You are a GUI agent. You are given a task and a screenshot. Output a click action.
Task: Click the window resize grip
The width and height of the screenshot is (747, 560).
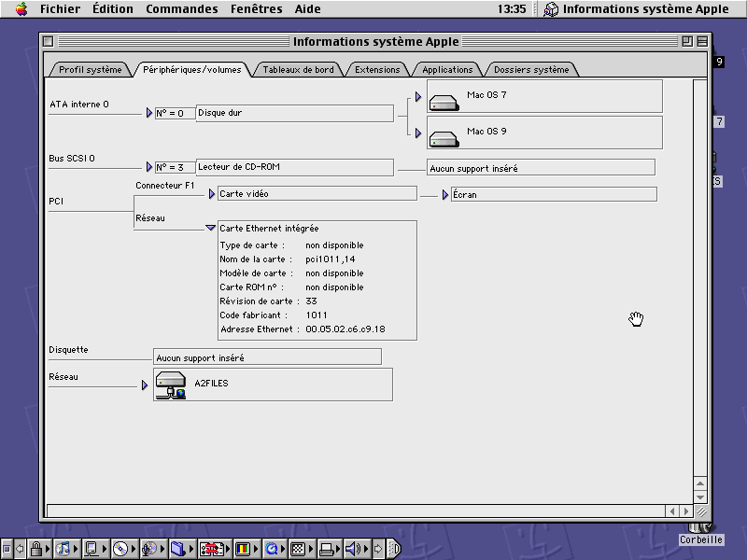tap(701, 511)
